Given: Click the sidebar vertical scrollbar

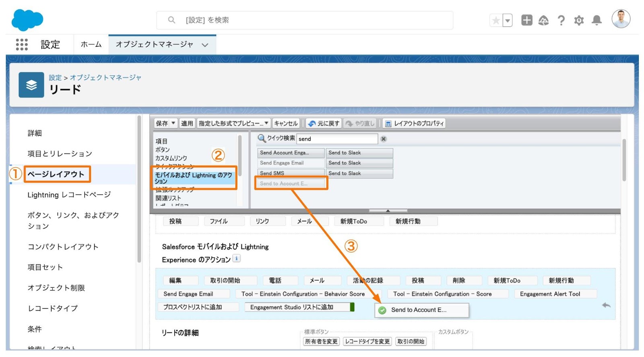Looking at the screenshot, I should [x=139, y=189].
